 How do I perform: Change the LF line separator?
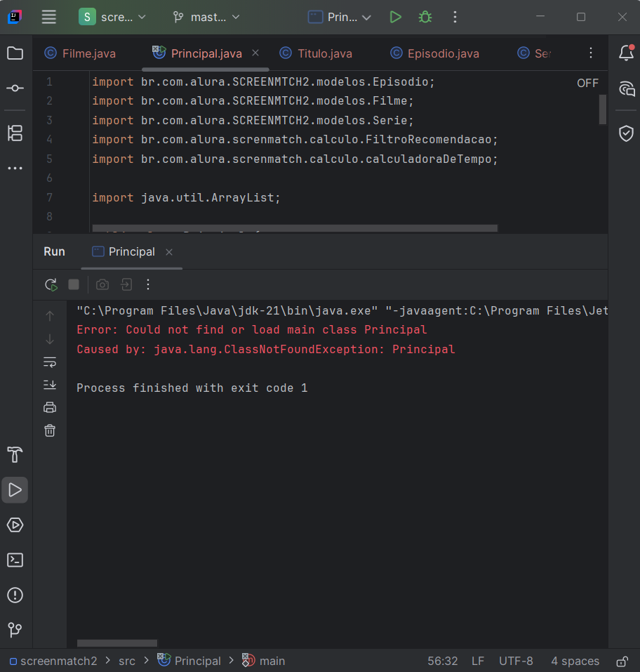pos(478,661)
